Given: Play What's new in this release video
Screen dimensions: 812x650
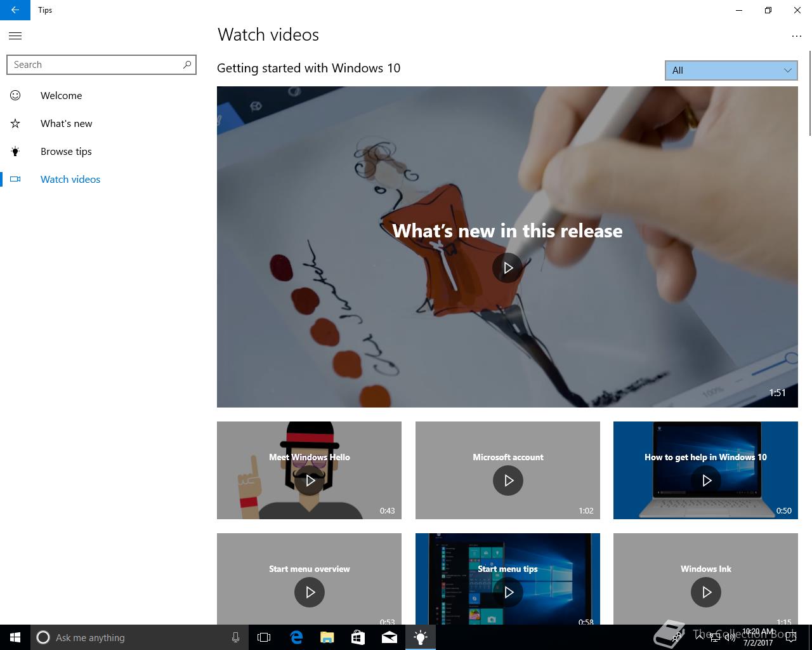Looking at the screenshot, I should tap(507, 267).
